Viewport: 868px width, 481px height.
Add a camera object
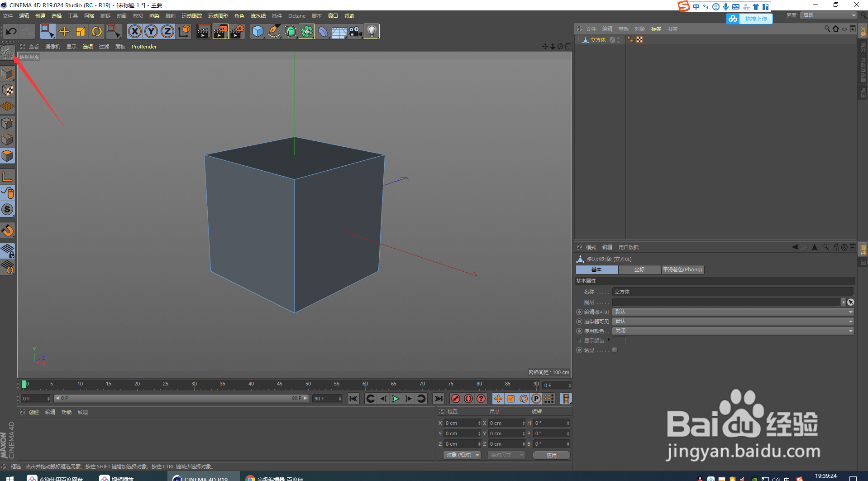[355, 31]
